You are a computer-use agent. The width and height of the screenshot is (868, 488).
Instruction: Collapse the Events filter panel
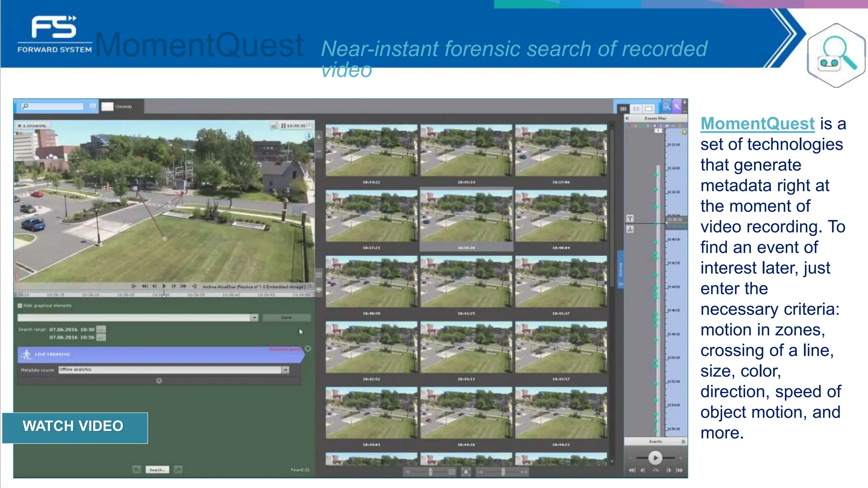pyautogui.click(x=627, y=119)
